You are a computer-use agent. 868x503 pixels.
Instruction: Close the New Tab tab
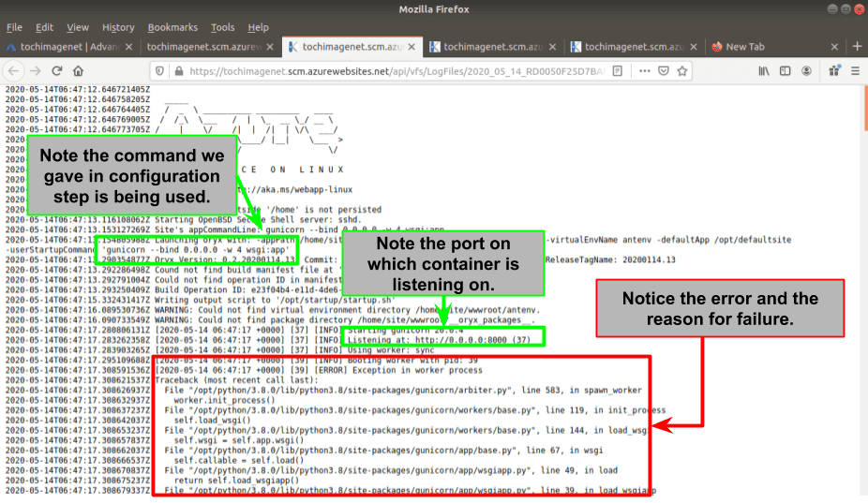click(x=835, y=47)
